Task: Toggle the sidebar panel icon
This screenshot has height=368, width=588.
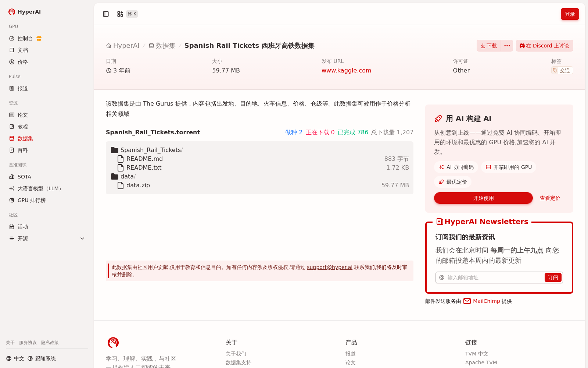Action: pos(106,14)
